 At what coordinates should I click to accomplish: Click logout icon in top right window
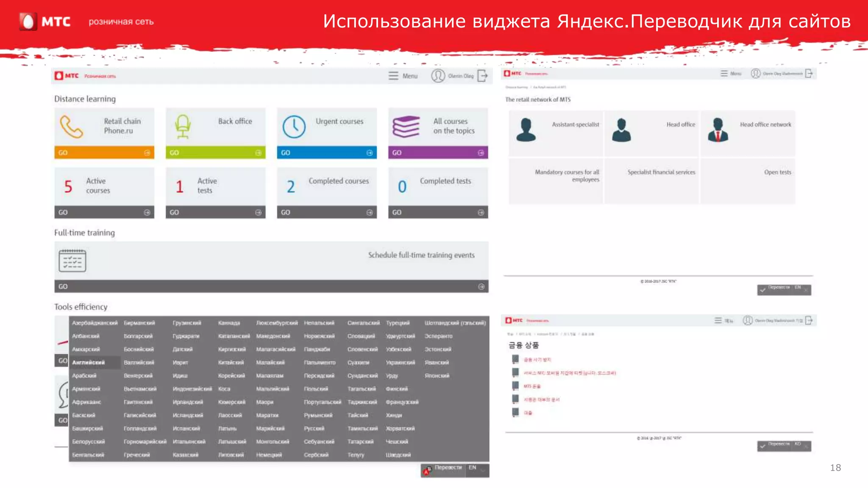coord(809,73)
